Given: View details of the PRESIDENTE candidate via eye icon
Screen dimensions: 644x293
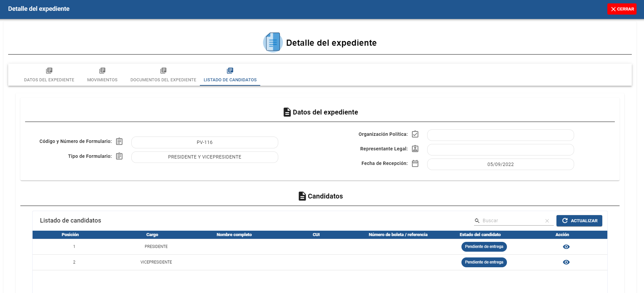Looking at the screenshot, I should coord(566,247).
